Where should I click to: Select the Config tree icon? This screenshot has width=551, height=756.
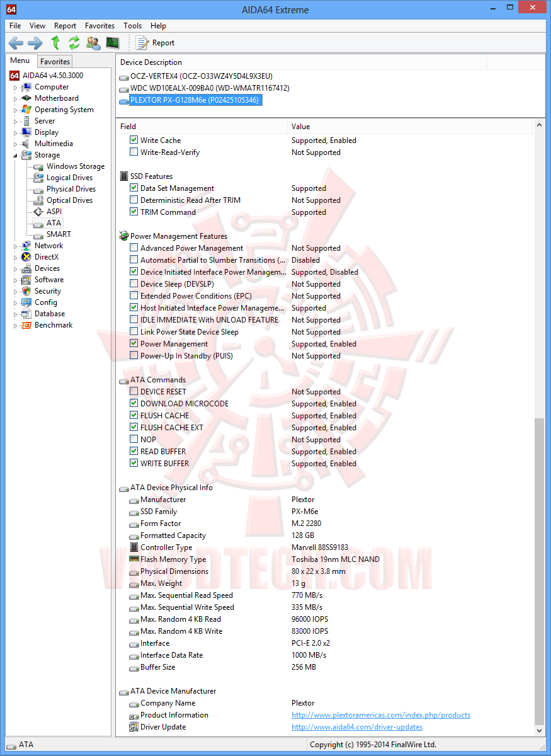click(x=26, y=302)
